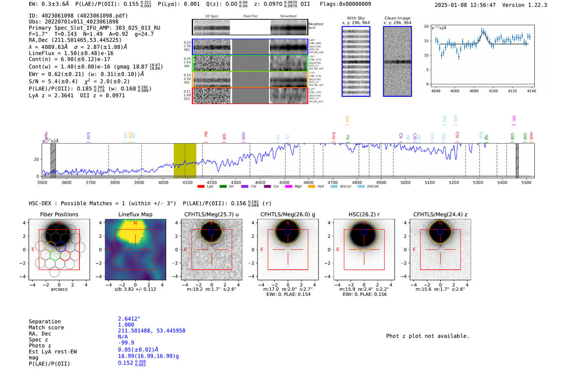Screen dimensions: 576x392
Task: Select the CFHTLS/Meg(26.0) g cutout
Action: click(288, 250)
